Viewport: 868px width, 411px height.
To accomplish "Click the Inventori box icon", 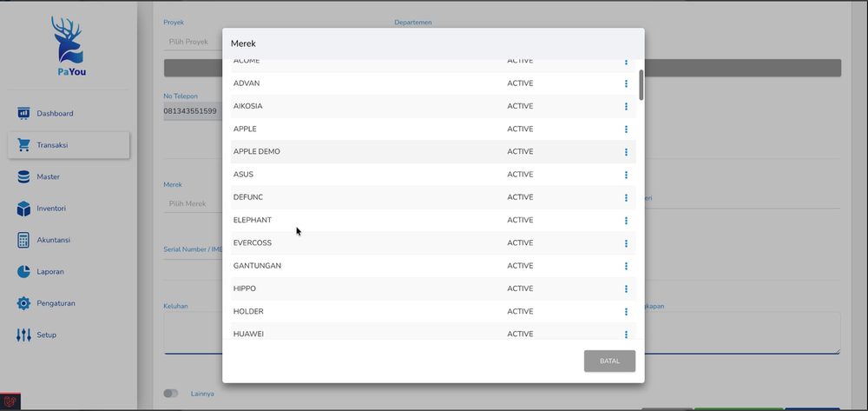I will pyautogui.click(x=23, y=209).
